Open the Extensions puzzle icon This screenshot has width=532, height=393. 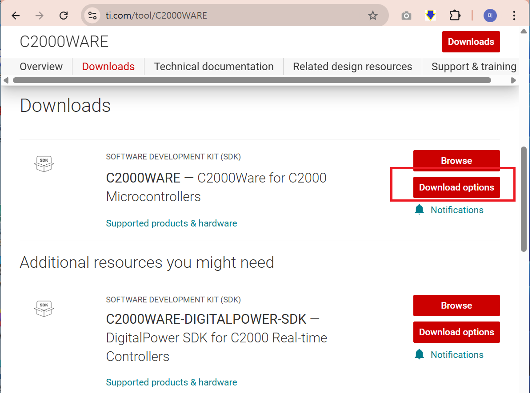pos(455,16)
